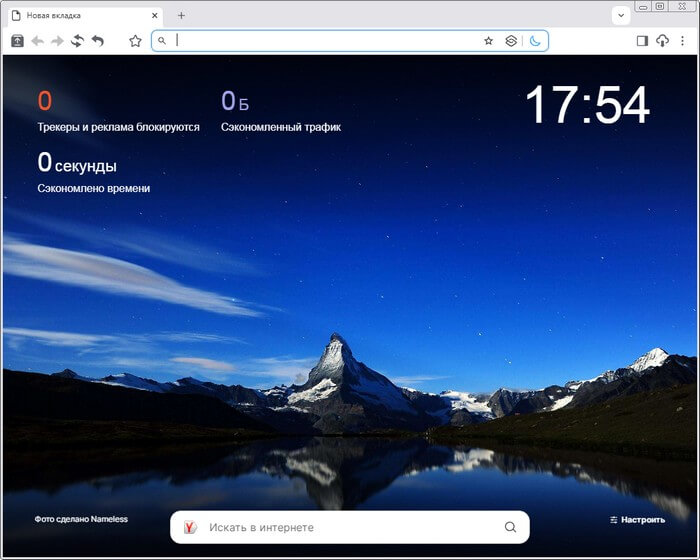Open the upload box icon left of back arrow
This screenshot has height=560, width=700.
coord(17,41)
